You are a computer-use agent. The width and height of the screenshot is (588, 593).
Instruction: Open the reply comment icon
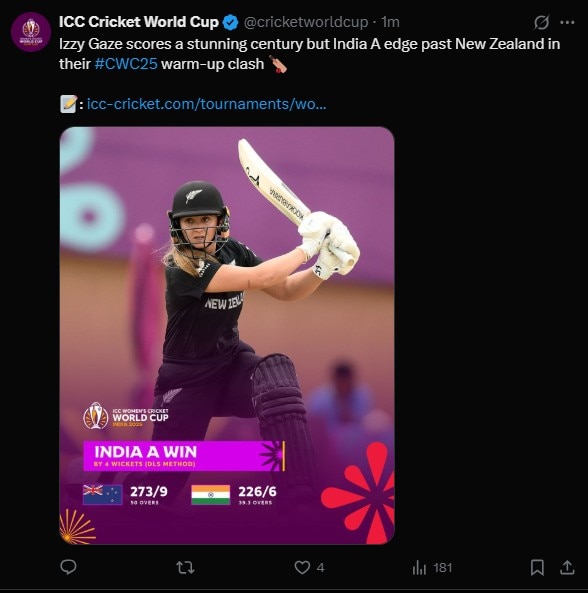point(68,567)
